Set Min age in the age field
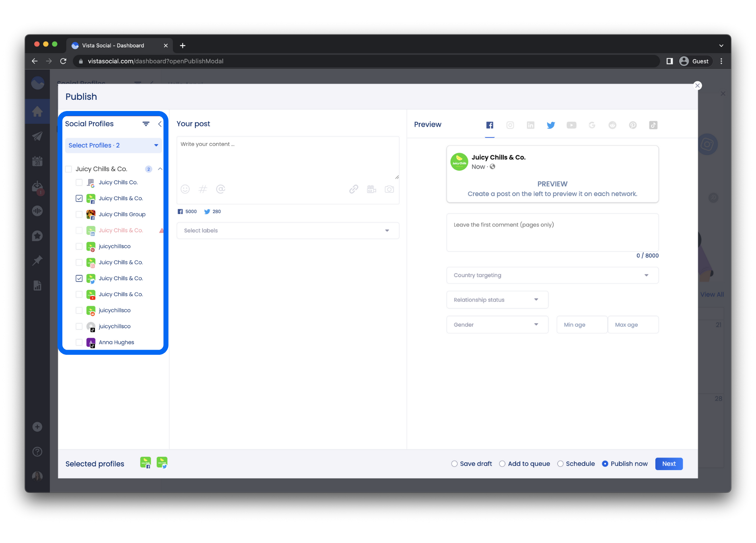Screen dimensions: 756x543 pyautogui.click(x=581, y=325)
